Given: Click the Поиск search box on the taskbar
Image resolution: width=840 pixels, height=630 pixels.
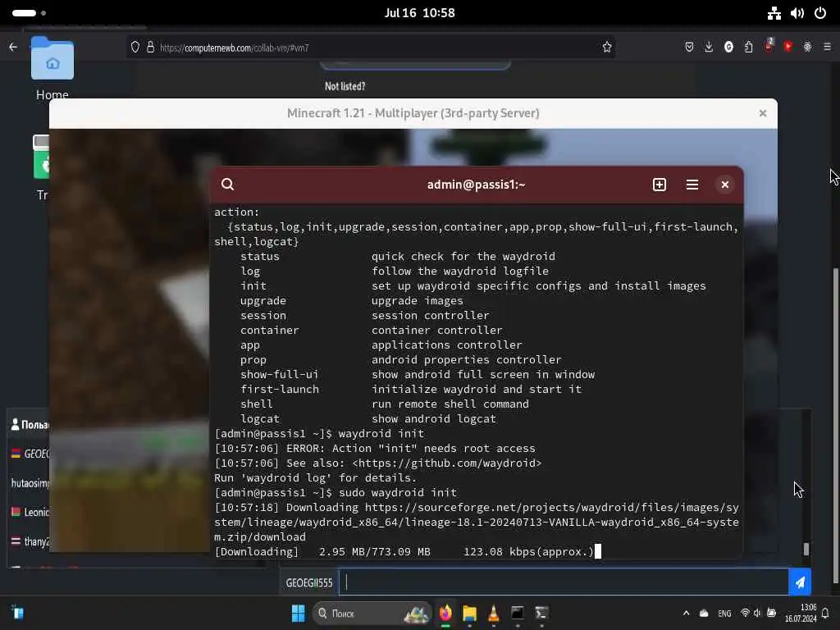Looking at the screenshot, I should 372,613.
